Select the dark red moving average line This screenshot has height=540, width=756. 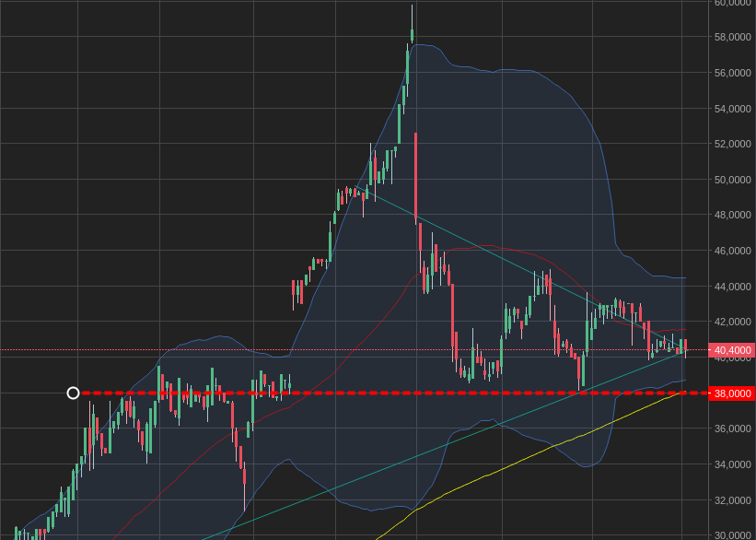pos(479,246)
